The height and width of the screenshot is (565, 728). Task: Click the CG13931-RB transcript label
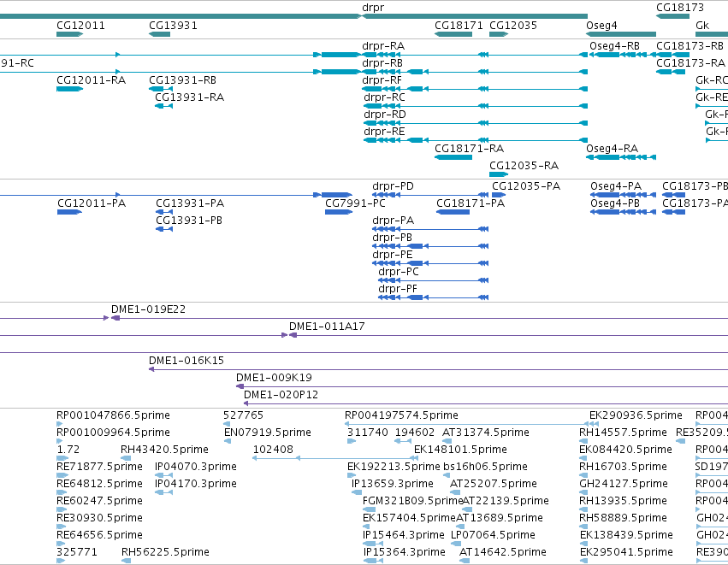[182, 80]
